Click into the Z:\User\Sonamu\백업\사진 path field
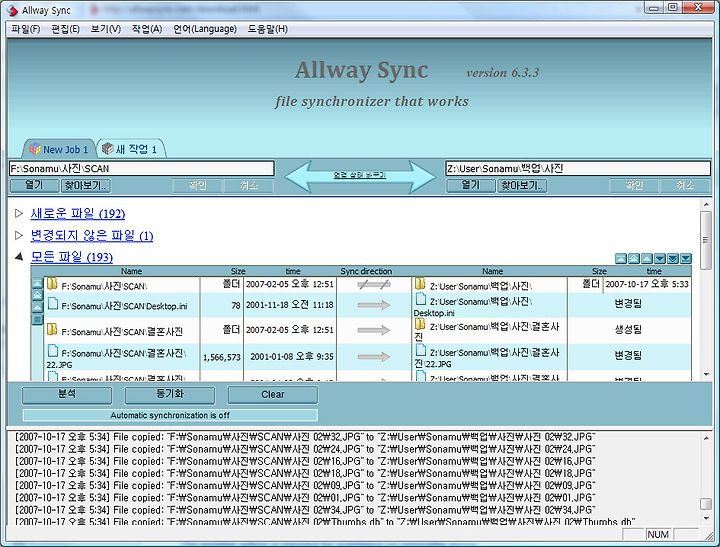The height and width of the screenshot is (547, 720). [578, 169]
